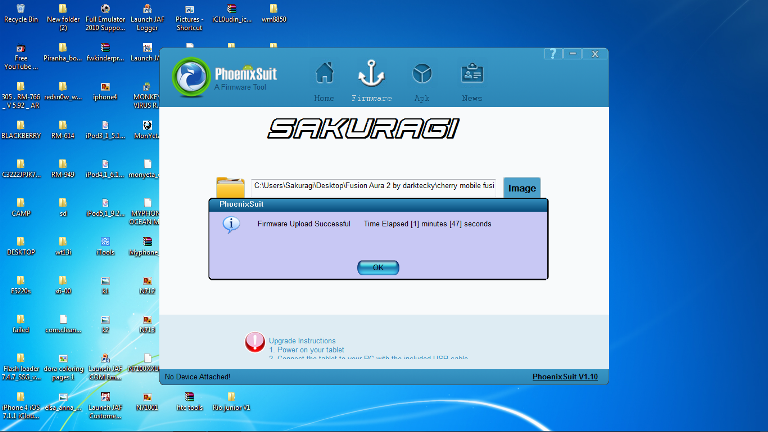
Task: Click the blue info icon in dialog
Action: pos(231,224)
